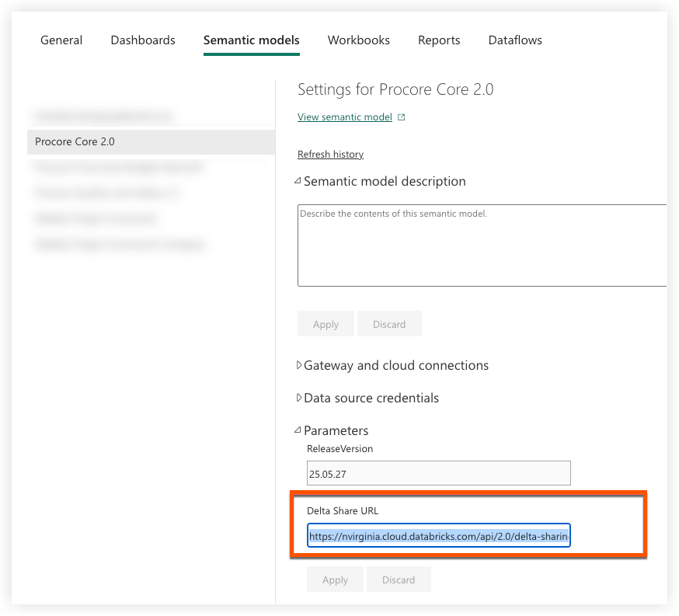Image resolution: width=679 pixels, height=616 pixels.
Task: Select the Delta Share URL field
Action: (x=438, y=535)
